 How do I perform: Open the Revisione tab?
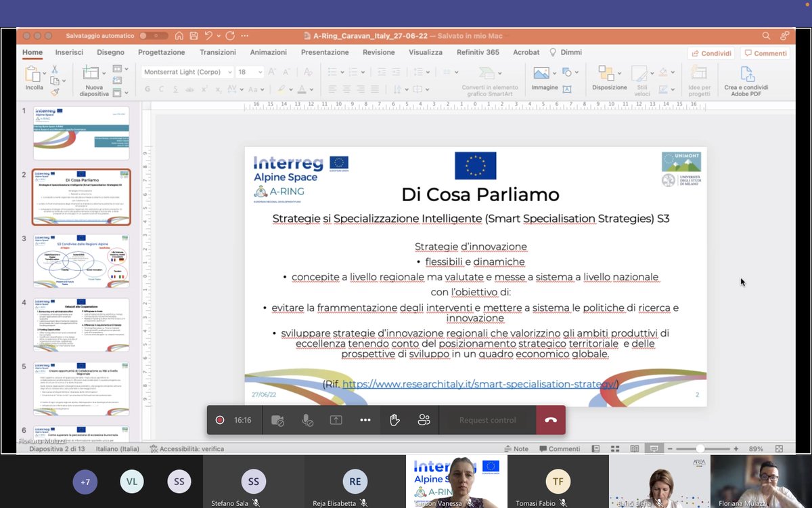point(379,52)
